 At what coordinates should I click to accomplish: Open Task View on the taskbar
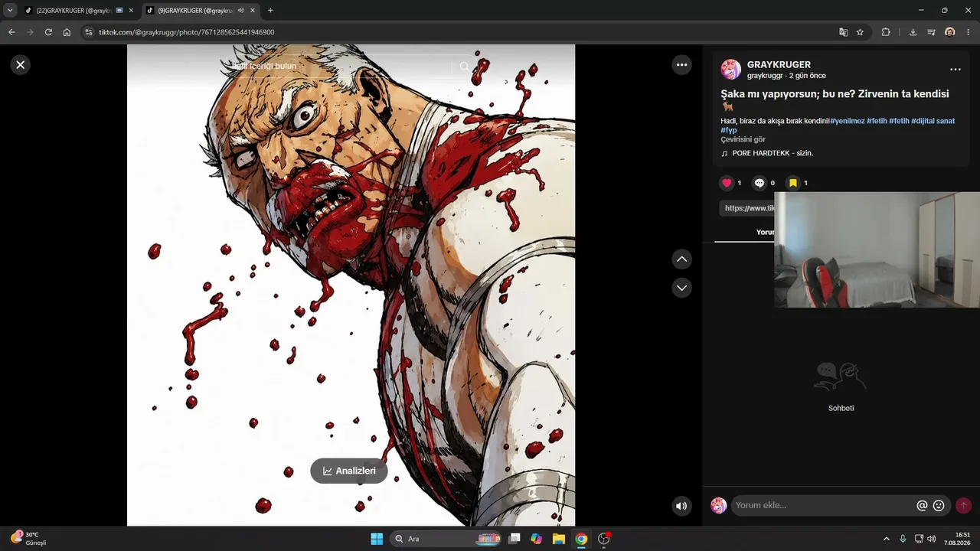(514, 539)
